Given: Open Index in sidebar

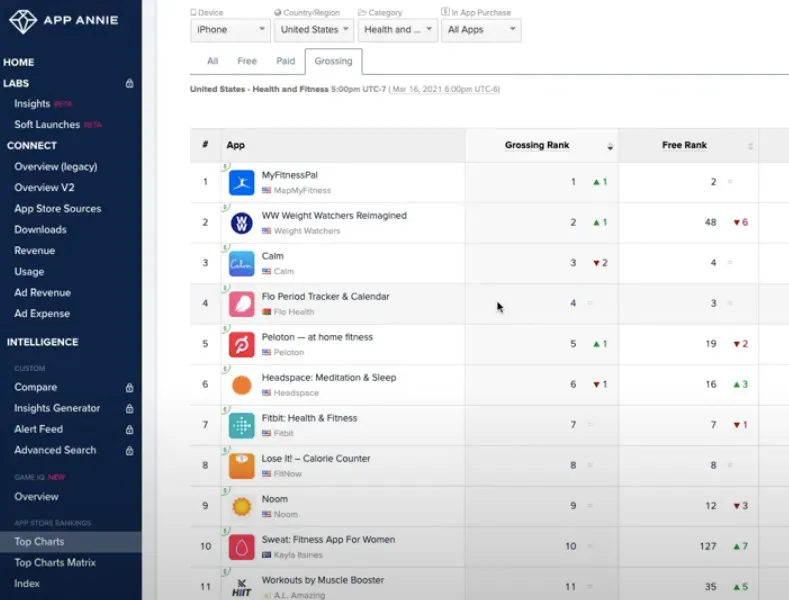Looking at the screenshot, I should 27,584.
